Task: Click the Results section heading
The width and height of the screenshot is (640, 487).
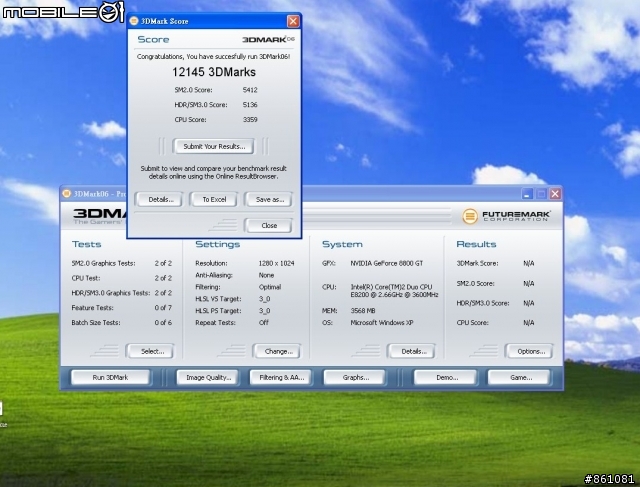Action: 476,244
